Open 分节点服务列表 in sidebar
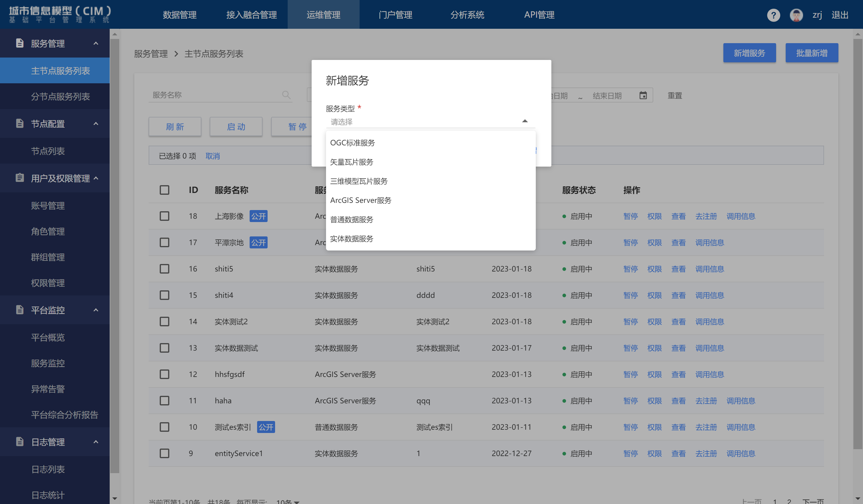Image resolution: width=863 pixels, height=504 pixels. coord(55,96)
